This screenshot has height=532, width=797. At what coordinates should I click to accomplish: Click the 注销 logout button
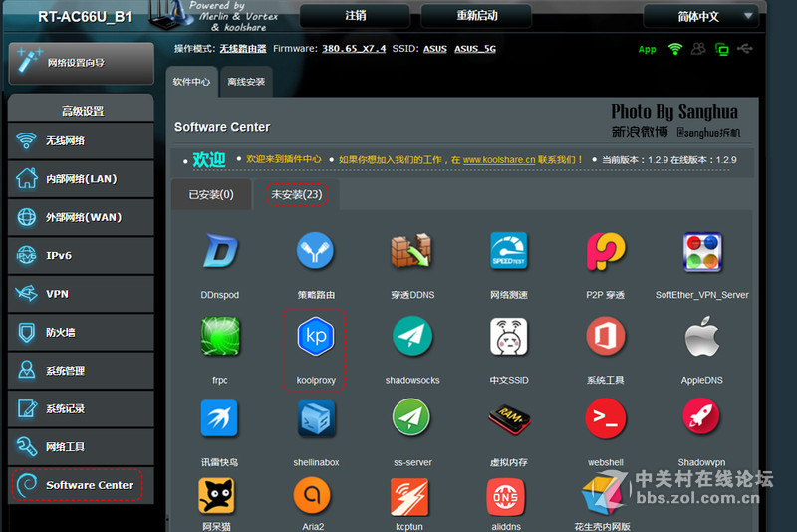[x=355, y=16]
